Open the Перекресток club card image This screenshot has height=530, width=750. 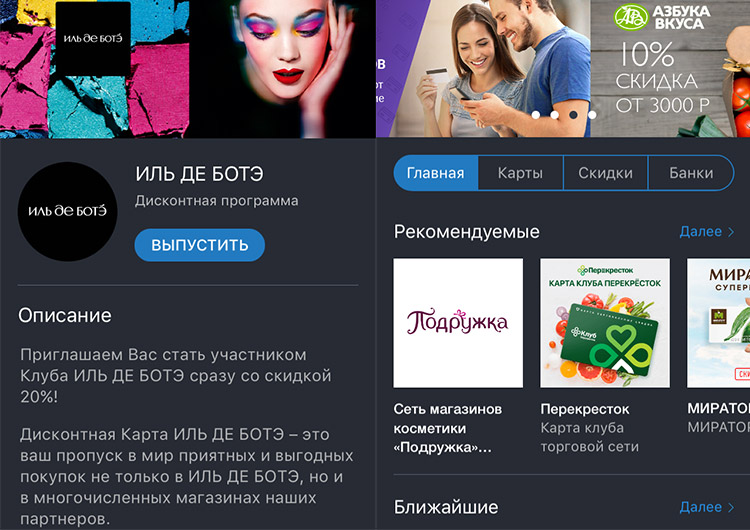click(x=605, y=323)
